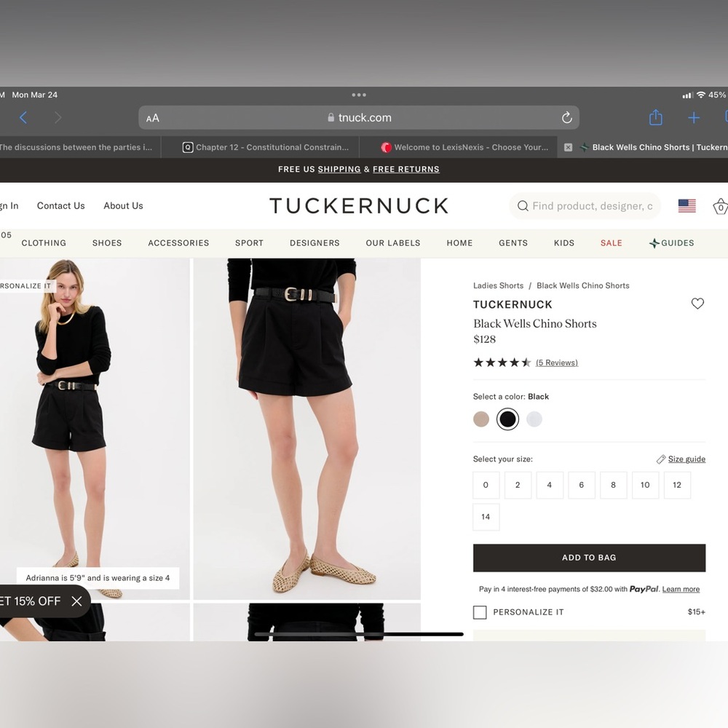Screen dimensions: 728x728
Task: Open the Accessories menu
Action: tap(178, 243)
